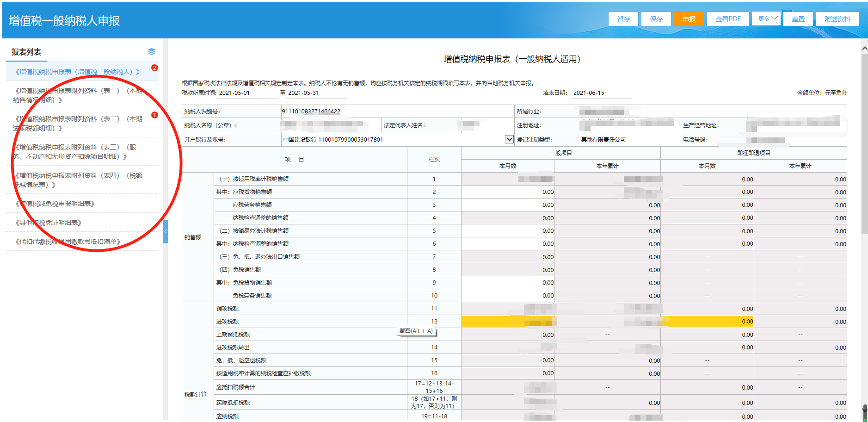Click highlighted 进项税额 即征即退 本月数 cell

pyautogui.click(x=708, y=322)
